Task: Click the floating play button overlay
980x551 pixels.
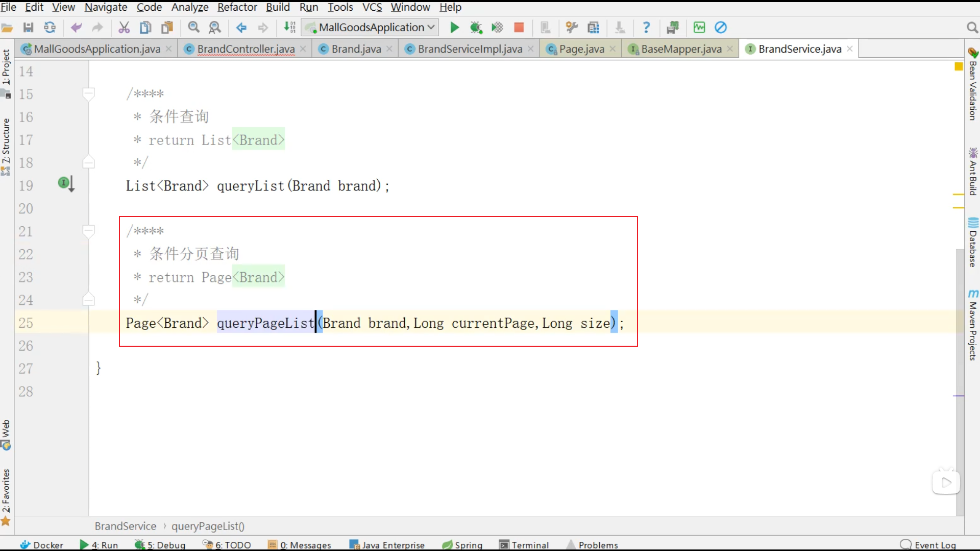Action: click(x=946, y=482)
